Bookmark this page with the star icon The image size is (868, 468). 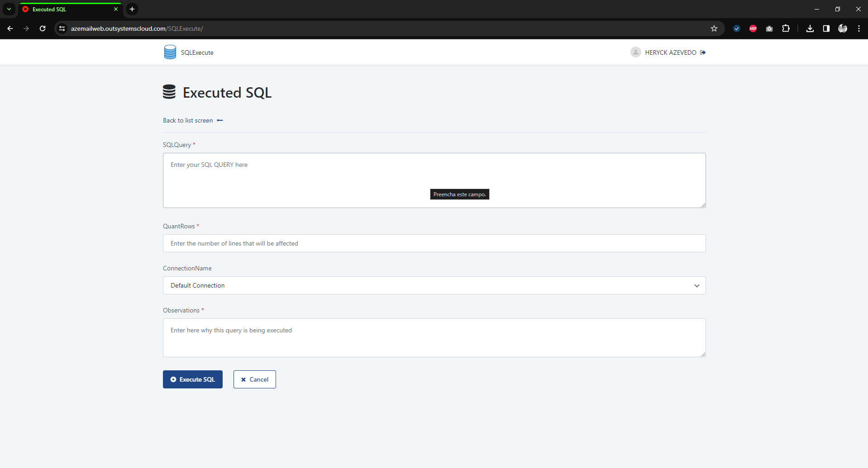[714, 28]
